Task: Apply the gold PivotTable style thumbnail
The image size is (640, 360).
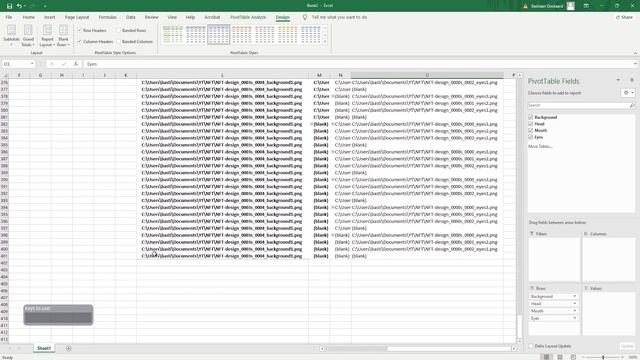Action: coord(288,35)
